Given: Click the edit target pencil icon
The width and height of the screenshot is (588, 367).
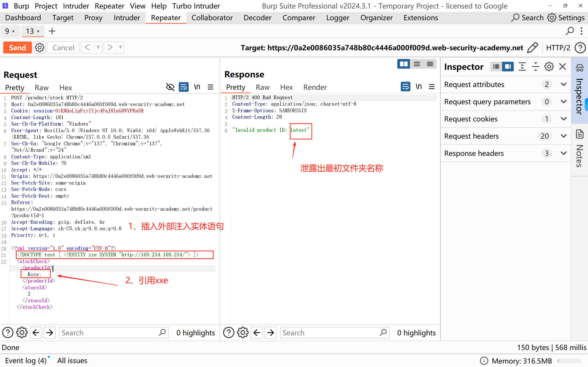Looking at the screenshot, I should click(x=533, y=48).
